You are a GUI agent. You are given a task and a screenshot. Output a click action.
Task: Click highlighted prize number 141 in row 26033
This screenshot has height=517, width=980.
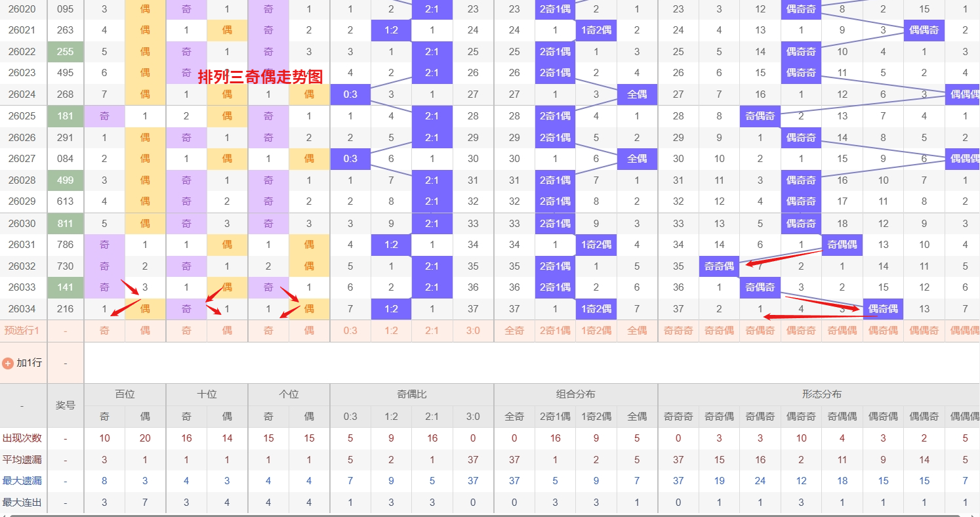[66, 287]
